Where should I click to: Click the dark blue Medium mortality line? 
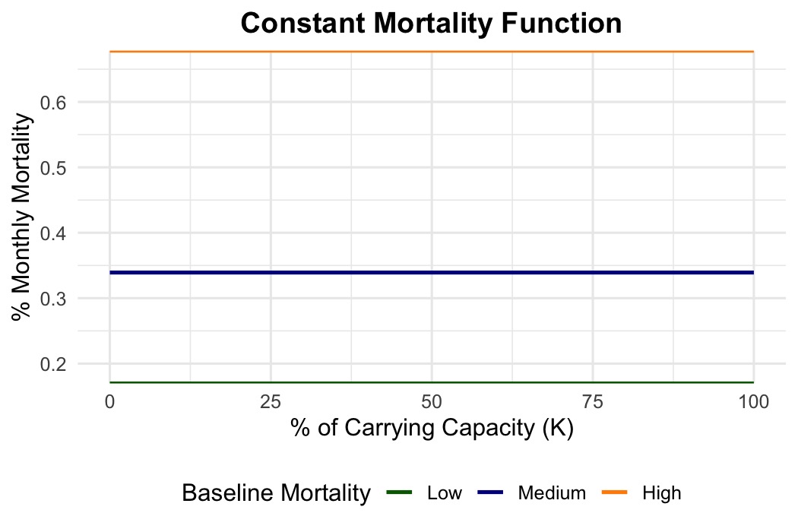431,272
